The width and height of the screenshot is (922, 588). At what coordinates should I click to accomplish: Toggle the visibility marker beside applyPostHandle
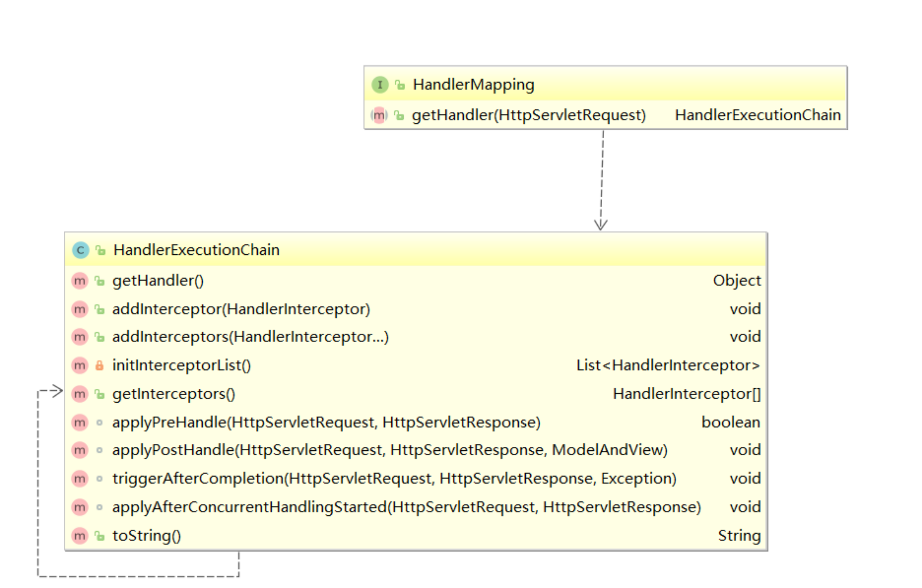click(100, 450)
